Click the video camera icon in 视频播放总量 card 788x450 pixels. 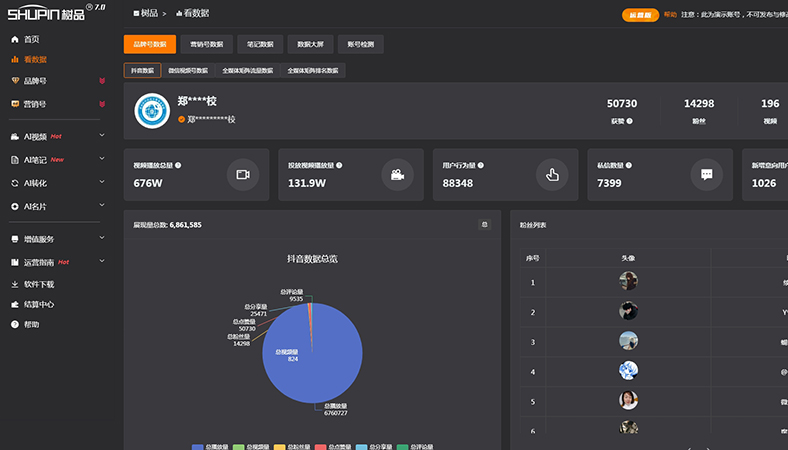tap(243, 174)
